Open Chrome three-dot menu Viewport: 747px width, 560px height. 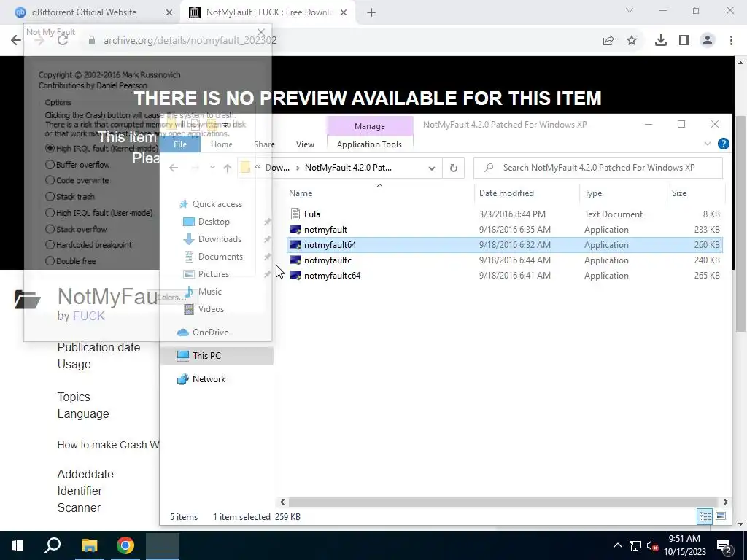click(731, 41)
